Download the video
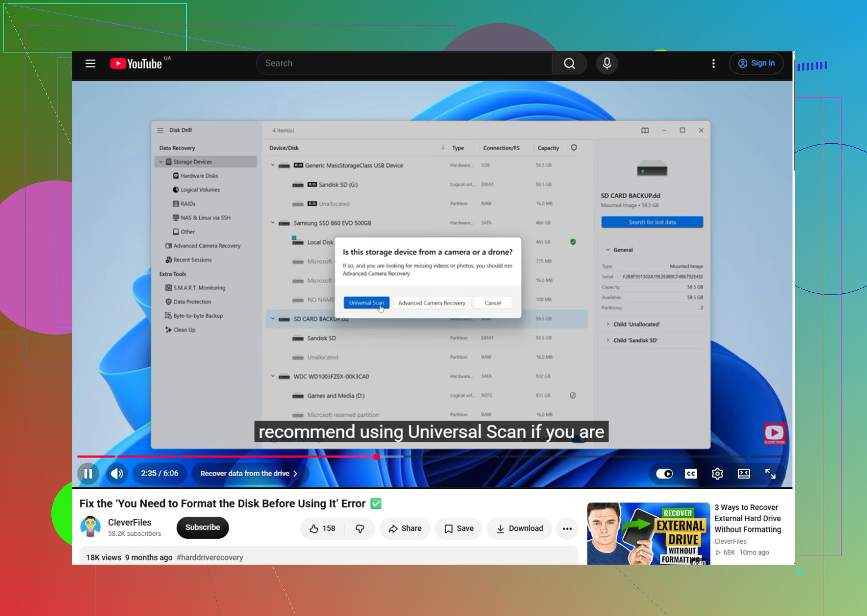Screen dimensions: 867x616 pos(519,529)
